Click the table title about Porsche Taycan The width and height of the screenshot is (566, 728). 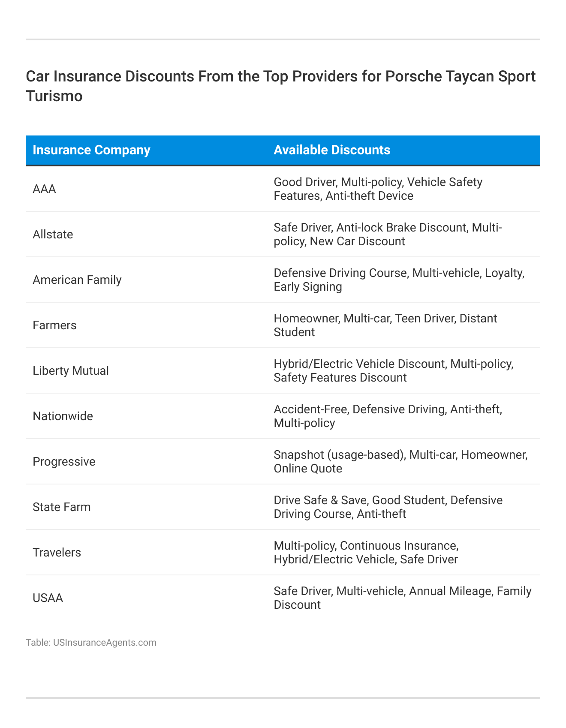[x=281, y=86]
